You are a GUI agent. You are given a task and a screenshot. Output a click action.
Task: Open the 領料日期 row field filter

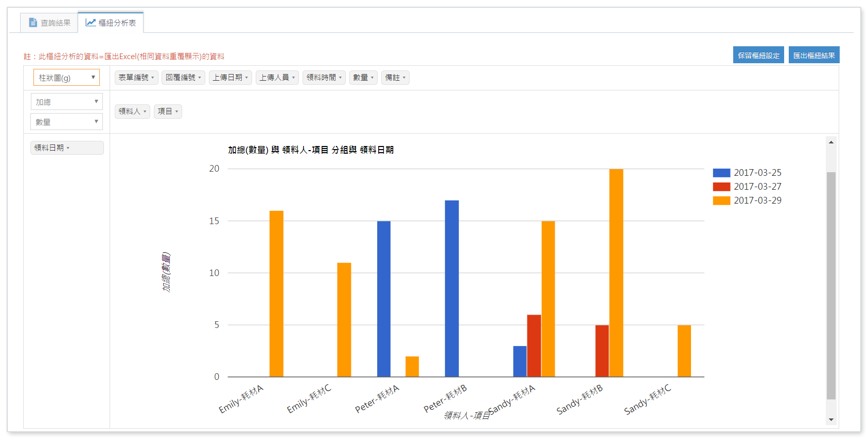[68, 148]
